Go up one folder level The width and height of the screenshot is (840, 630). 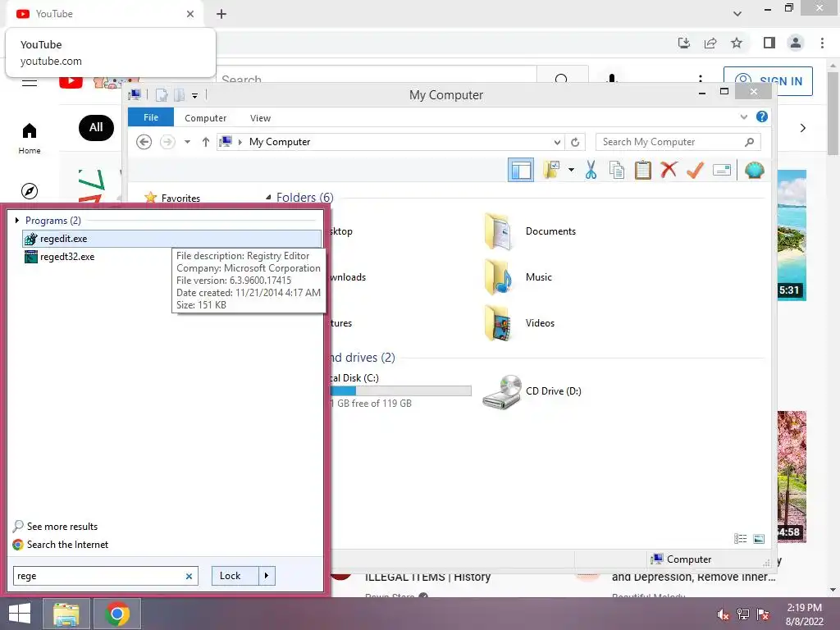tap(206, 142)
